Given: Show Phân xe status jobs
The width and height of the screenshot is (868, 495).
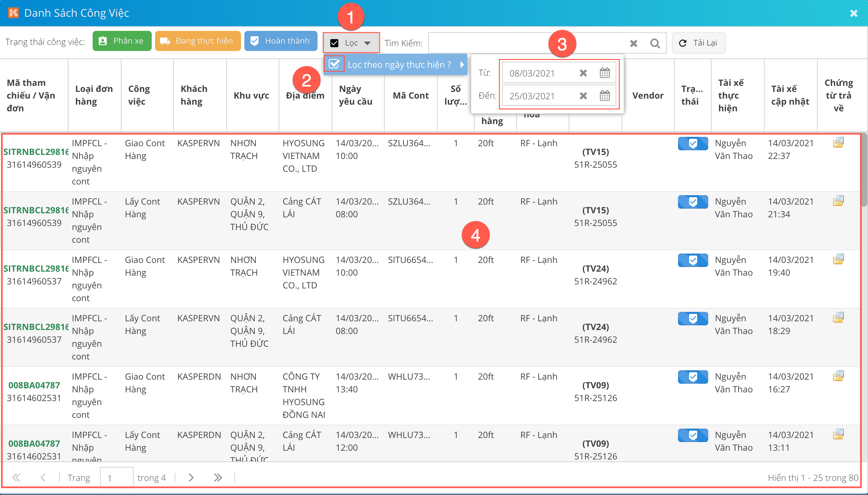Looking at the screenshot, I should pyautogui.click(x=122, y=41).
